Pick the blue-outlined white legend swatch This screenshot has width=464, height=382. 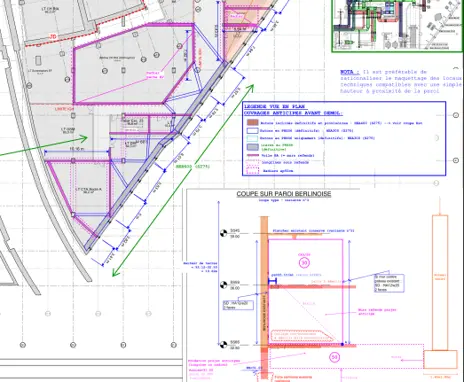[252, 130]
